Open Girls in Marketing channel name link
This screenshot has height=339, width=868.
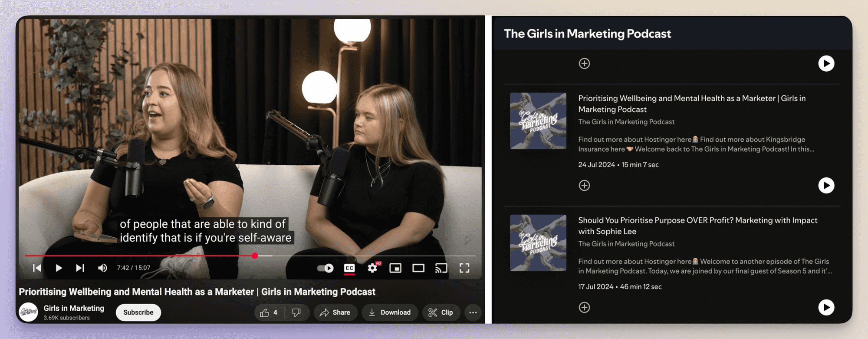(x=74, y=308)
